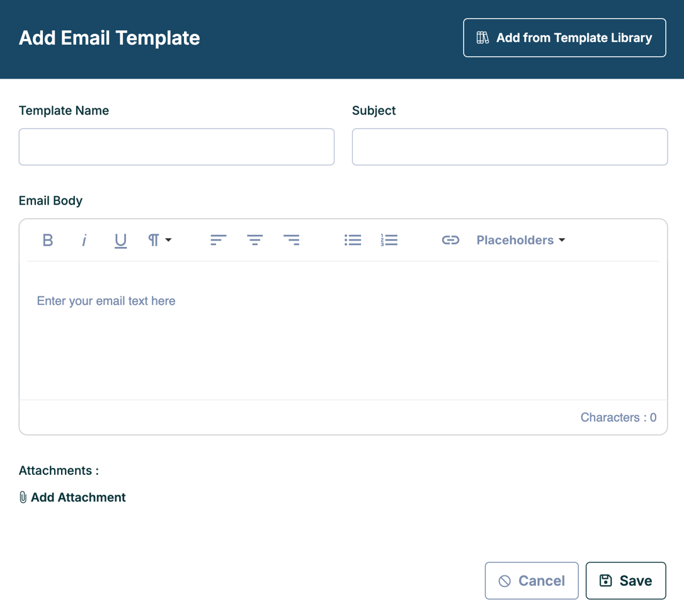
Task: Apply italic formatting
Action: 84,240
